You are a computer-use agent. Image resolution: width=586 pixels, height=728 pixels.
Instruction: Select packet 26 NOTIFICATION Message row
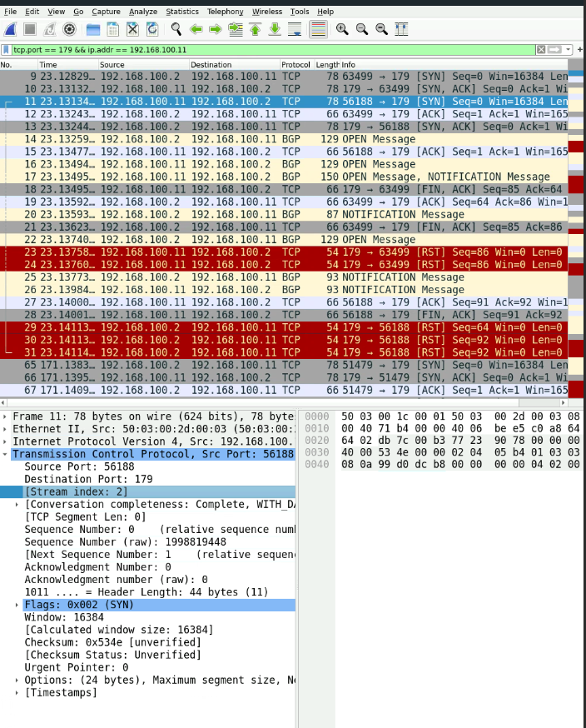click(x=284, y=289)
